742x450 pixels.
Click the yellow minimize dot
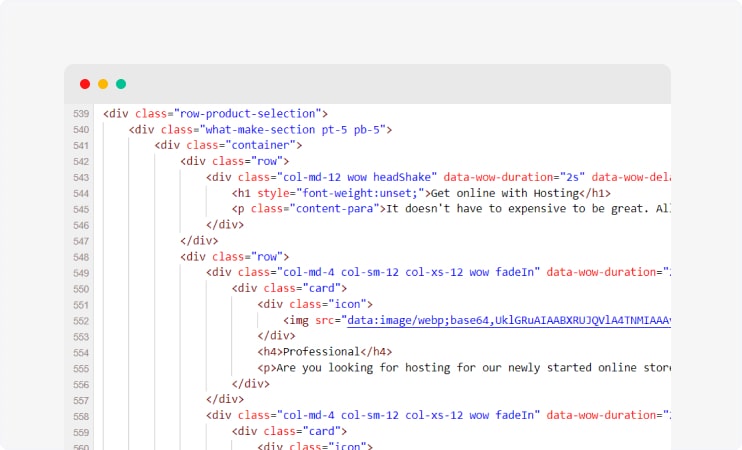coord(103,84)
